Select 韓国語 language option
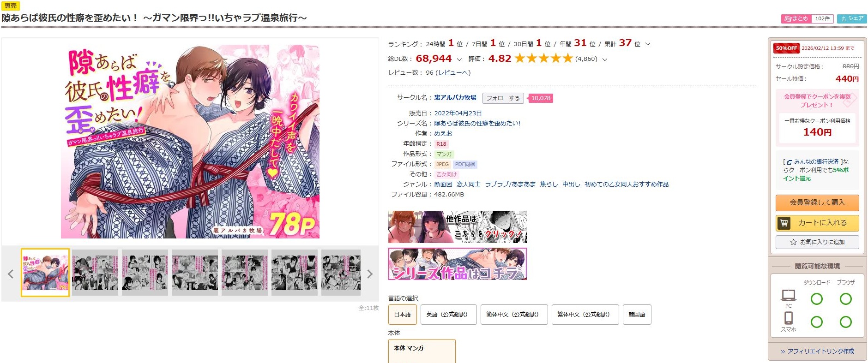Viewport: 868px width, 363px height. pos(637,315)
